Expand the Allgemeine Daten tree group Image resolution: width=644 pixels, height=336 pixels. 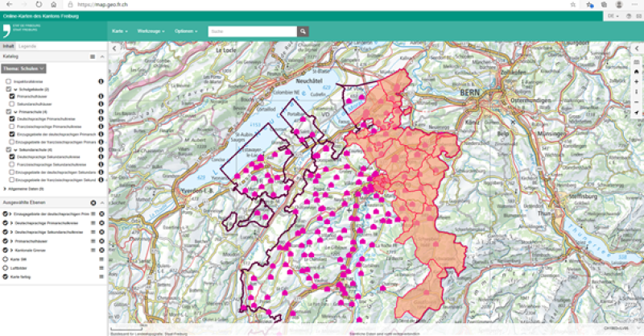coord(6,187)
